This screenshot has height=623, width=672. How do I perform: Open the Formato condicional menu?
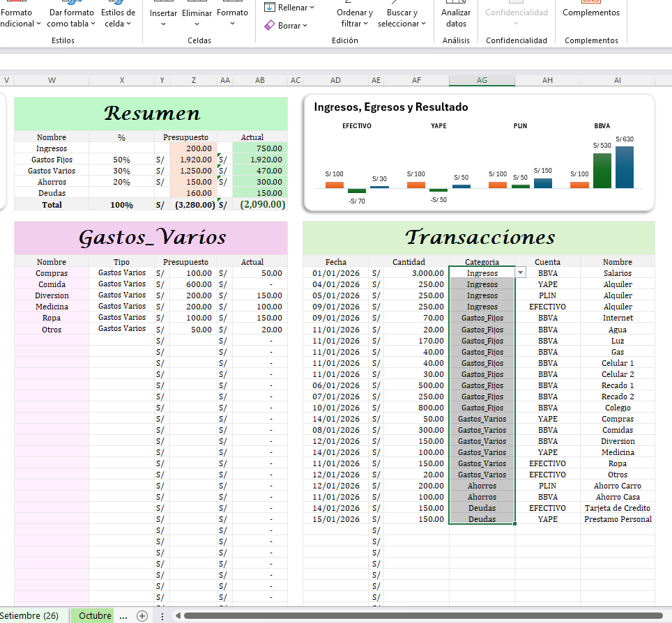click(x=20, y=18)
